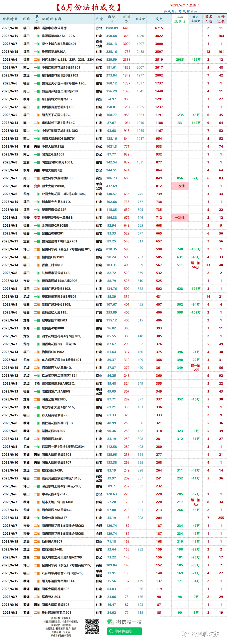Click the 标的物名称 column header
This screenshot has width=227, height=644.
(x=51, y=19)
